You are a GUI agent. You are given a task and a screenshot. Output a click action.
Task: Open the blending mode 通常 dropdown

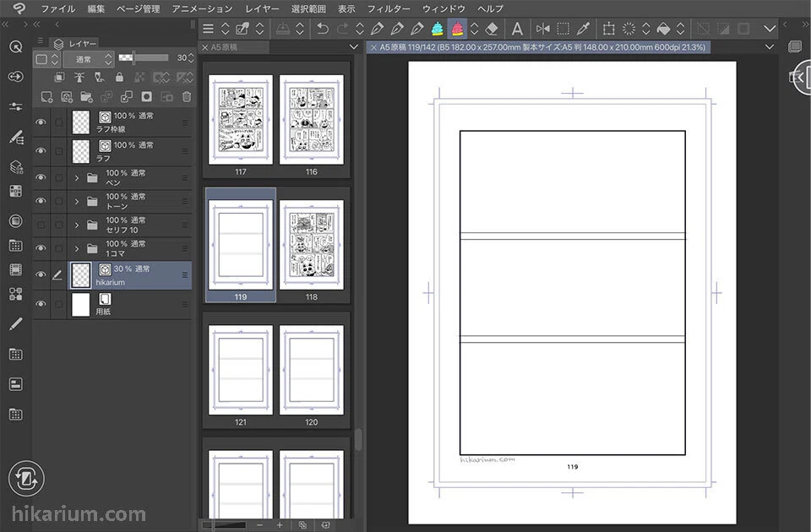click(88, 59)
